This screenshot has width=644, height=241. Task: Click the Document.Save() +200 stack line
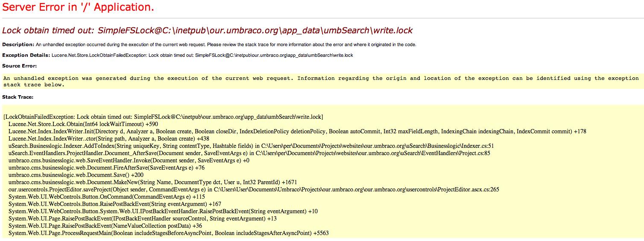pyautogui.click(x=76, y=175)
